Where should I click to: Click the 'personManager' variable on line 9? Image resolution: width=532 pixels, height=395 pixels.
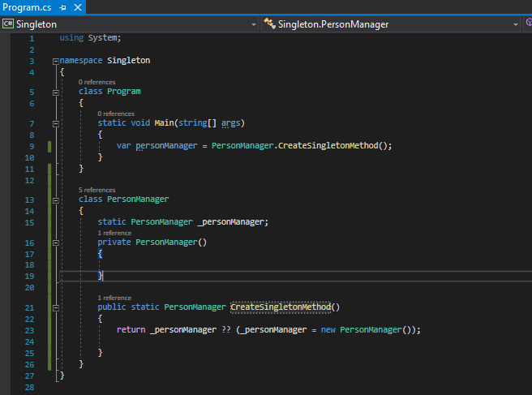(x=166, y=146)
